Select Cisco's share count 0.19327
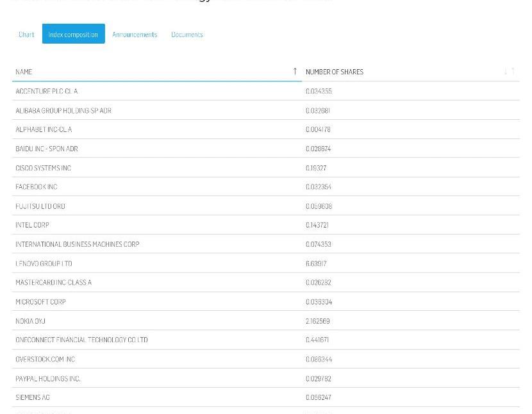 pyautogui.click(x=316, y=168)
